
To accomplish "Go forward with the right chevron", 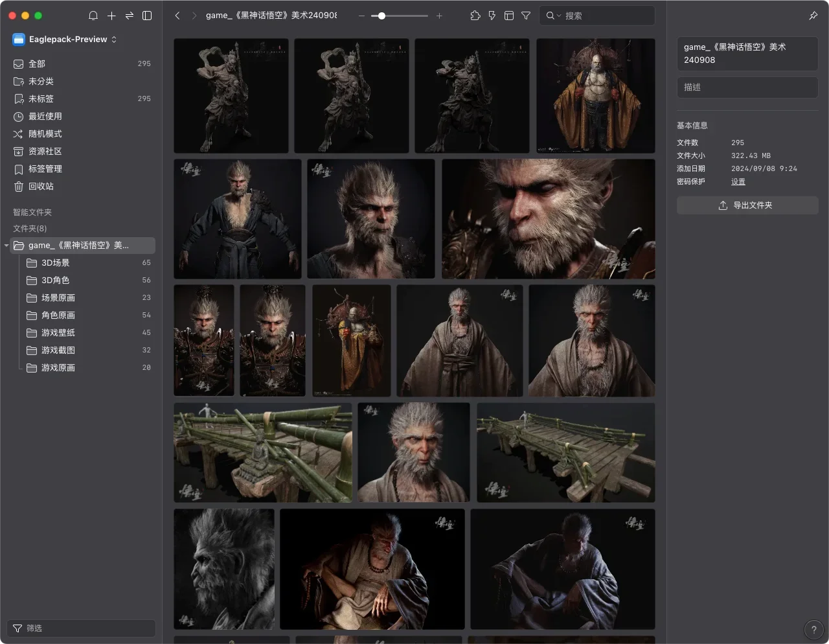I will 194,16.
